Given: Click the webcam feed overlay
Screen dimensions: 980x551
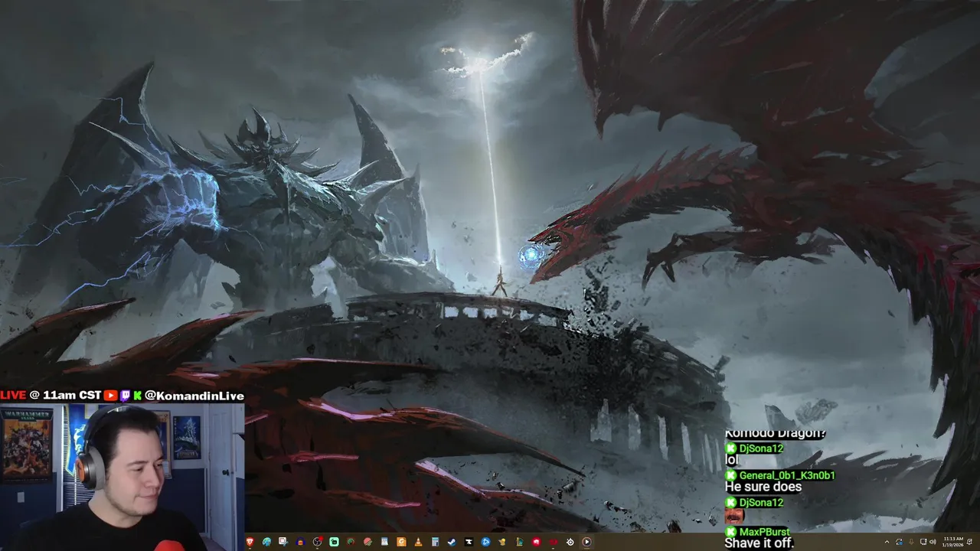Looking at the screenshot, I should point(122,477).
